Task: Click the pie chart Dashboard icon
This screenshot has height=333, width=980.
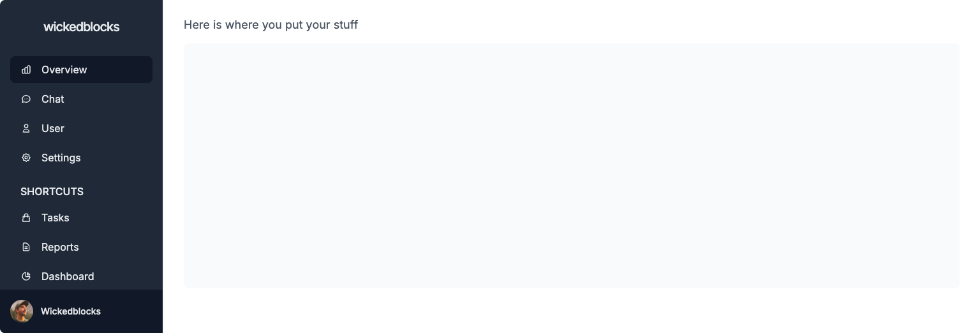Action: (x=26, y=276)
